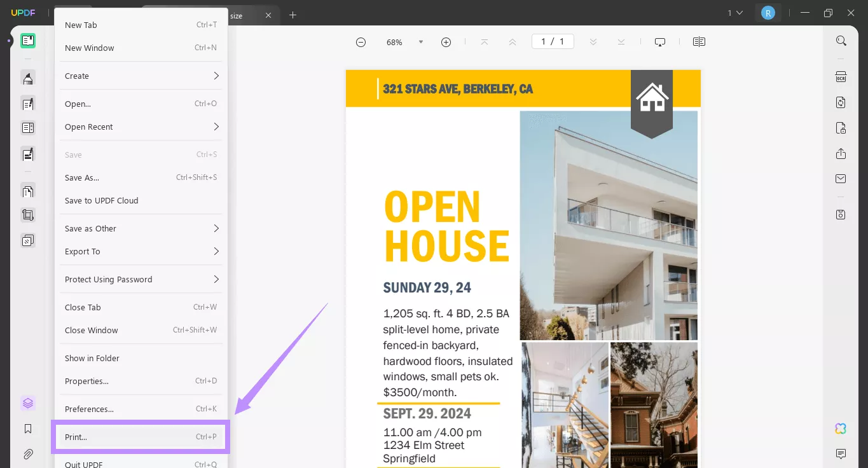Screen dimensions: 868x468
Task: Open the Page Tools watermark icon
Action: click(28, 240)
